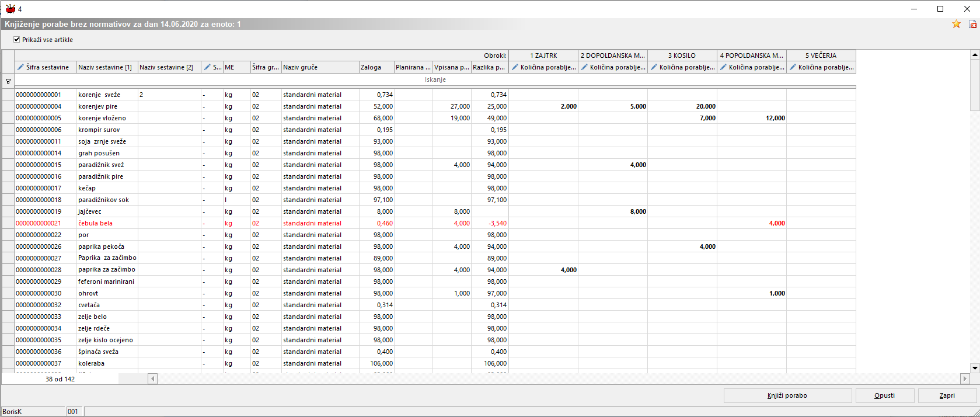The height and width of the screenshot is (417, 980).
Task: Click pencil icon under 5 VEČERJA column
Action: coord(793,67)
